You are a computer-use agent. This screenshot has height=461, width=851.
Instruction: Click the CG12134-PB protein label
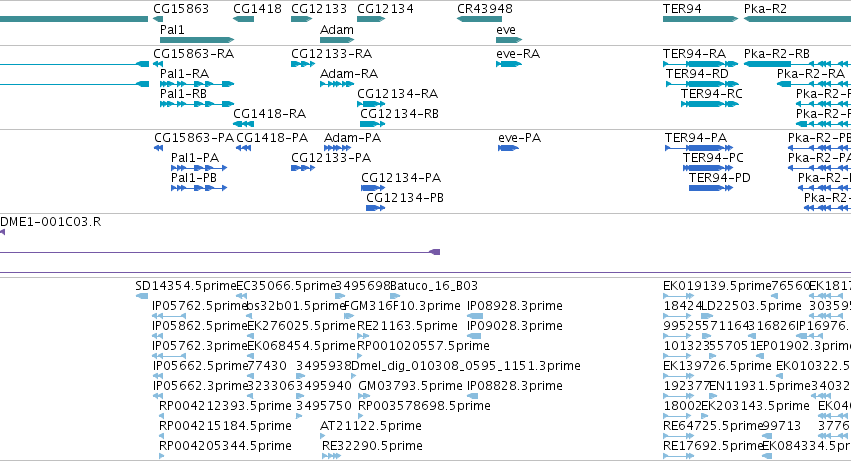pos(405,198)
